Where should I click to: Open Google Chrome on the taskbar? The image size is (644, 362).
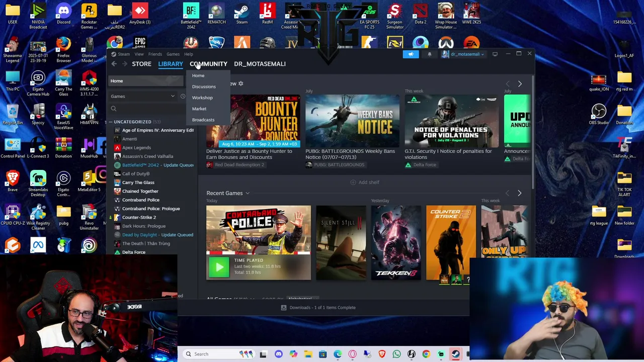pos(426,354)
